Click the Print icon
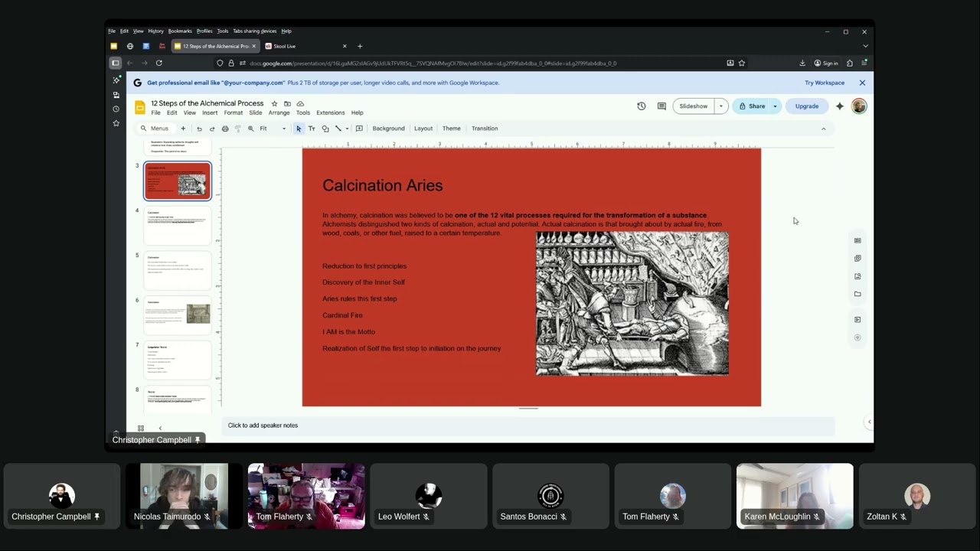Image resolution: width=980 pixels, height=551 pixels. (x=225, y=129)
